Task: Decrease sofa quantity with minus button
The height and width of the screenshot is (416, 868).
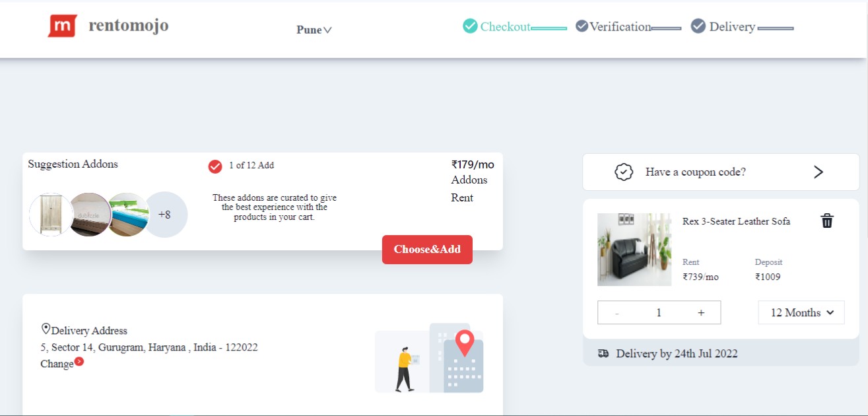Action: point(617,312)
